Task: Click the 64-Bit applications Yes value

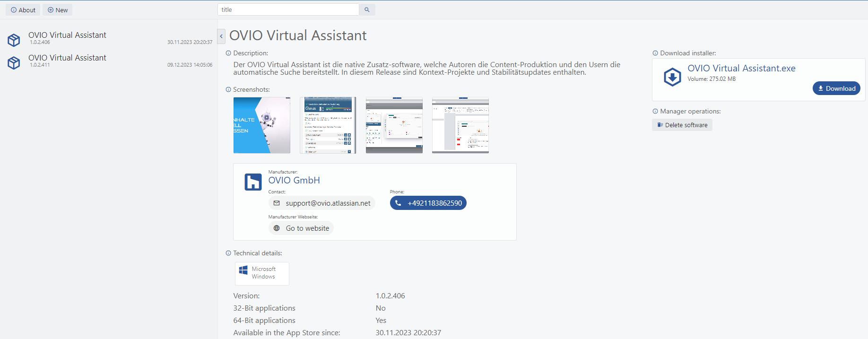Action: coord(381,320)
